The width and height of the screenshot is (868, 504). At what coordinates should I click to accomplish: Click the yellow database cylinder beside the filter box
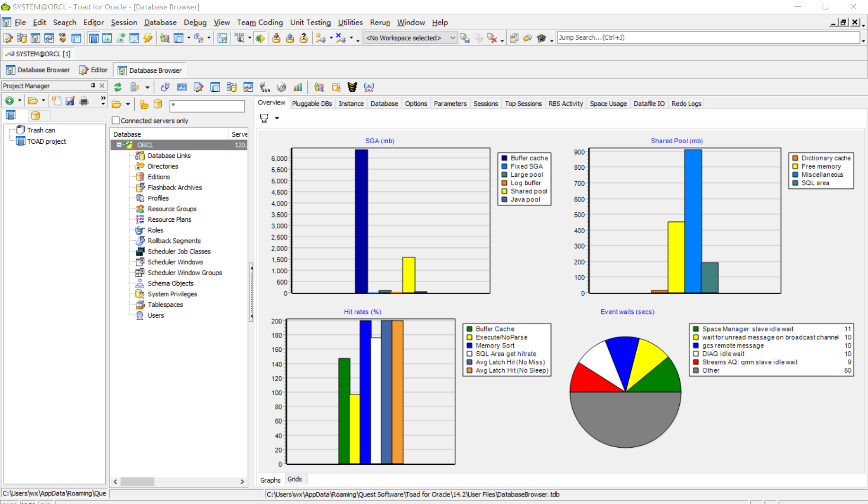coord(158,104)
